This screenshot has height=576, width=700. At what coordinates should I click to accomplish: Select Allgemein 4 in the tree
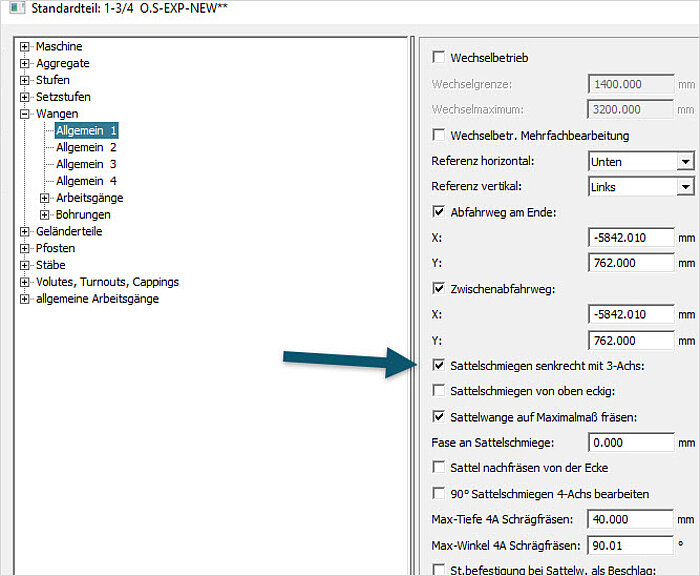86,181
